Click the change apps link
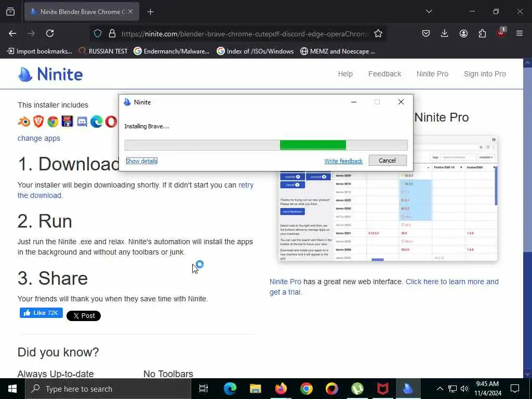The width and height of the screenshot is (532, 399). [x=38, y=138]
